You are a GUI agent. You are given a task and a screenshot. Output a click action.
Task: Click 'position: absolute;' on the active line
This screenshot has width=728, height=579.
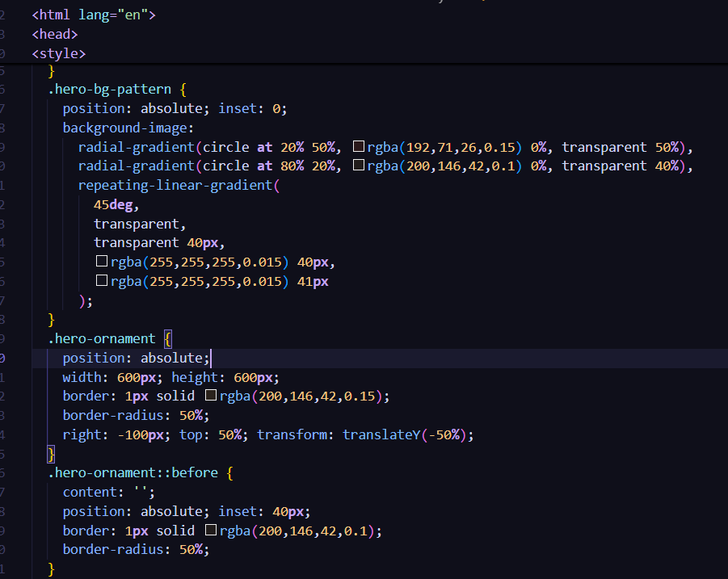[136, 359]
